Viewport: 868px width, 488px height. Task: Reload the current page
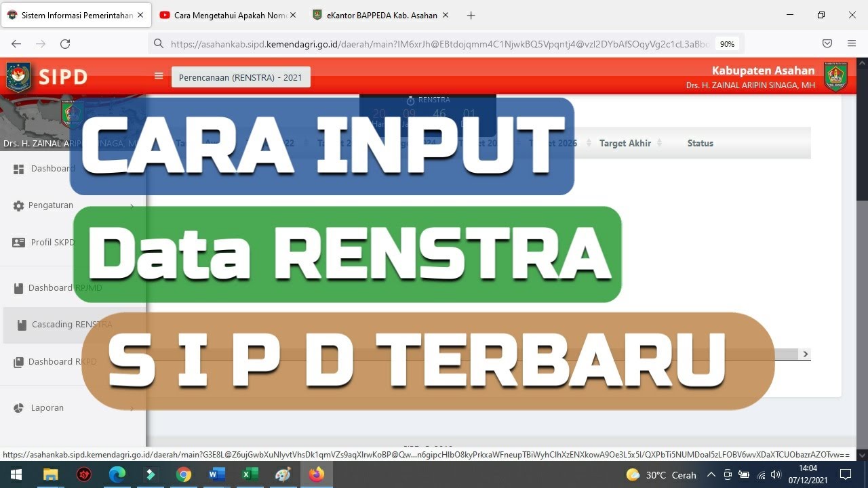pyautogui.click(x=65, y=43)
